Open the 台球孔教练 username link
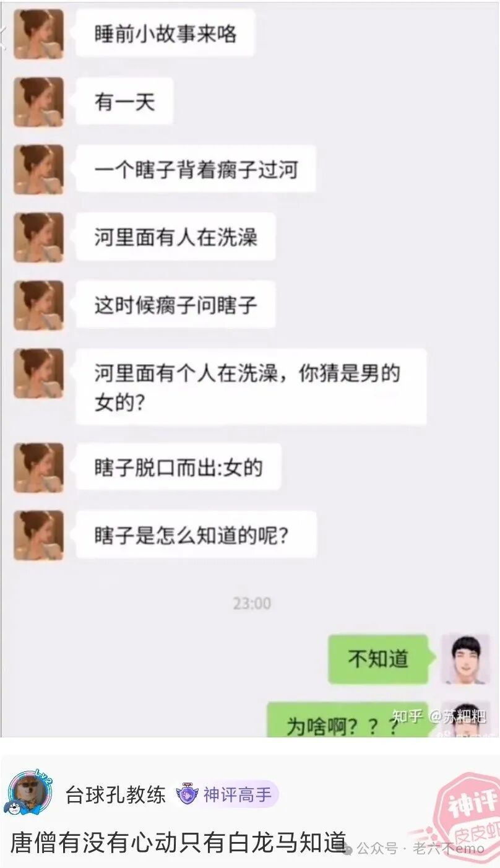This screenshot has height=868, width=500. pos(116,795)
